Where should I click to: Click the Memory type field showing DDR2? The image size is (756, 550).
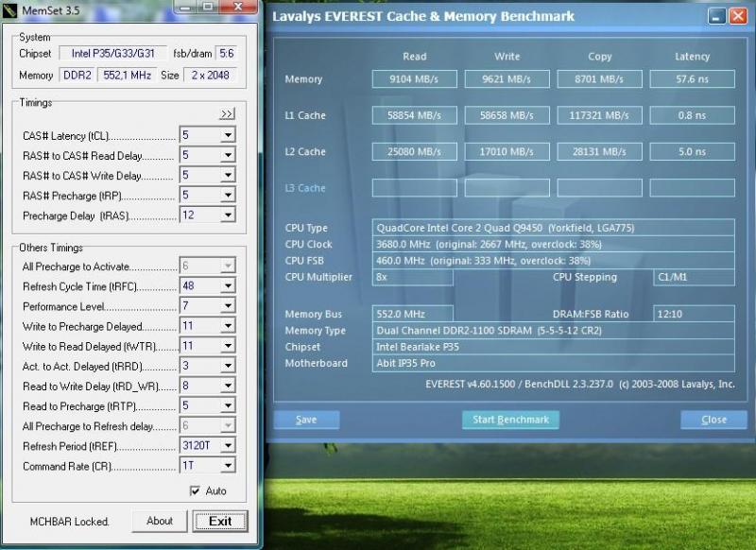tap(77, 76)
